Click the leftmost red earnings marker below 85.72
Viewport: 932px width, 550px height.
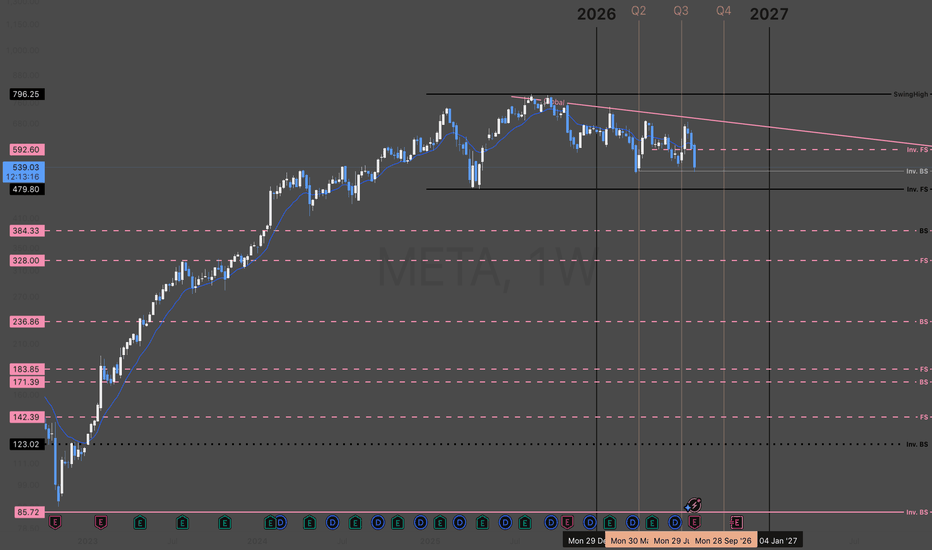[x=55, y=523]
